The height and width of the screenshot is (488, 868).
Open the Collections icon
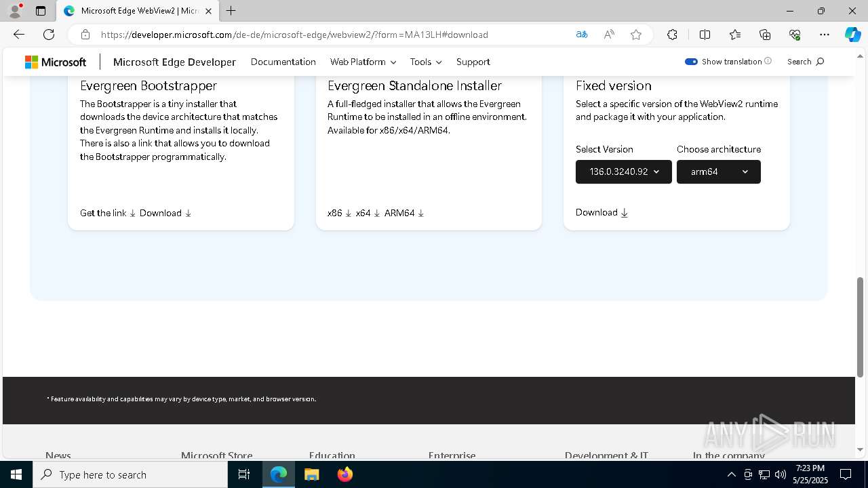coord(765,35)
